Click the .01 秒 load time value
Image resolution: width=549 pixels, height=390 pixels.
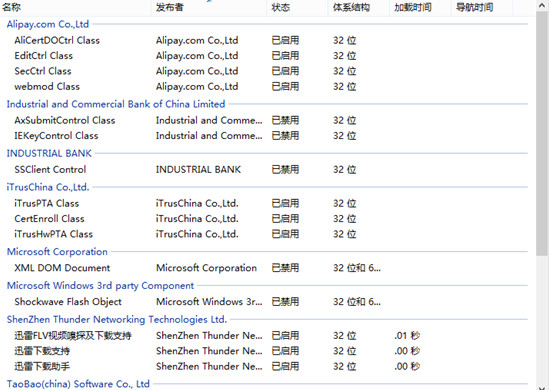point(407,336)
